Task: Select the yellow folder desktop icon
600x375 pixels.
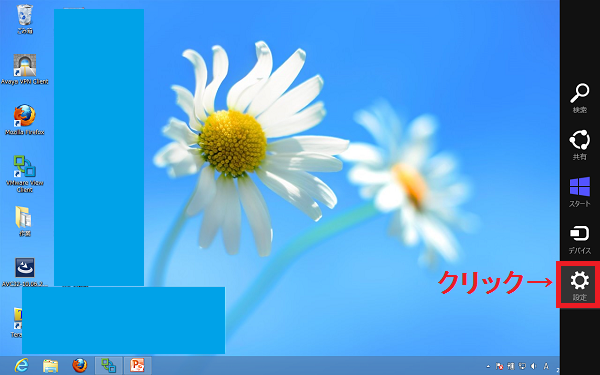Action: tap(24, 221)
